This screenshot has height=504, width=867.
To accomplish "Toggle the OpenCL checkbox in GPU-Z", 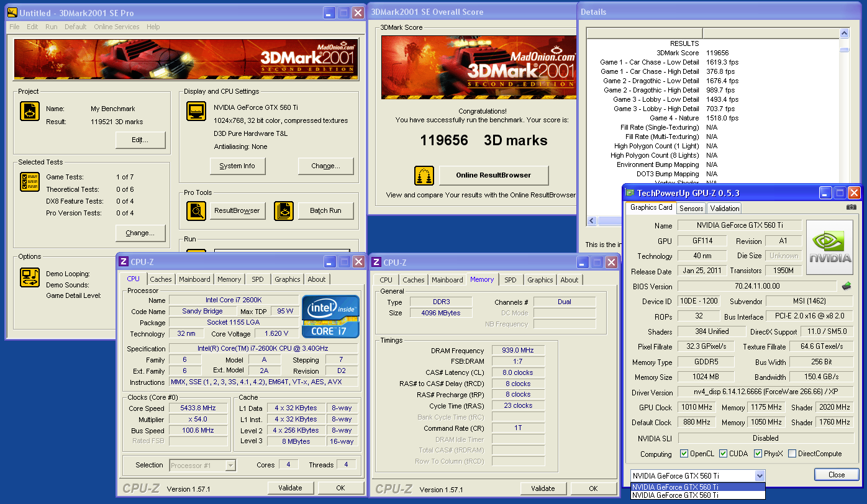I will 684,454.
